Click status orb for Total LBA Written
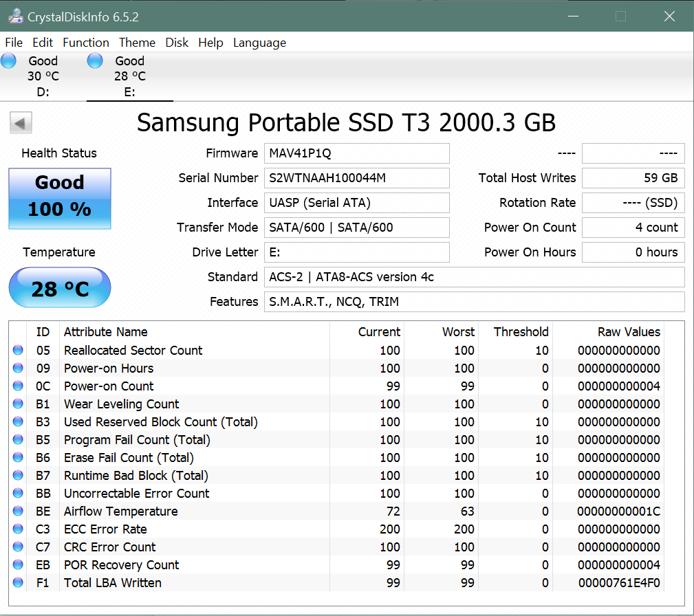The height and width of the screenshot is (616, 694). click(18, 583)
